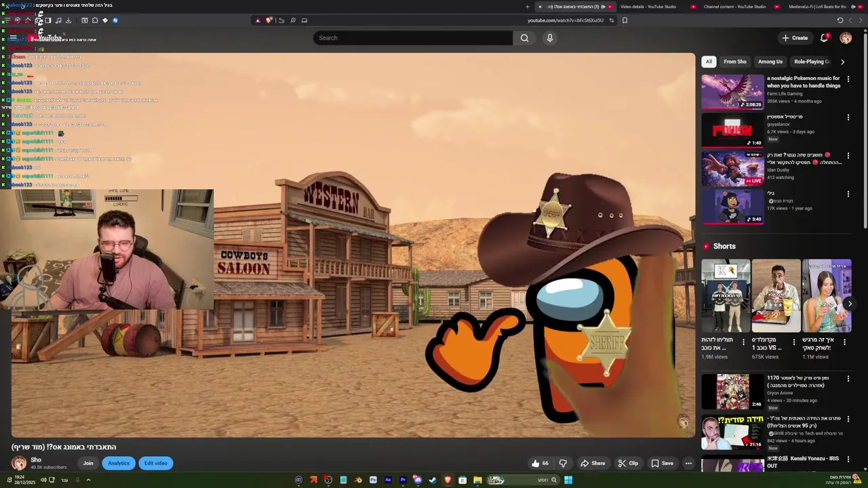Open the Short with 675K views
This screenshot has height=488, width=868.
tap(776, 296)
